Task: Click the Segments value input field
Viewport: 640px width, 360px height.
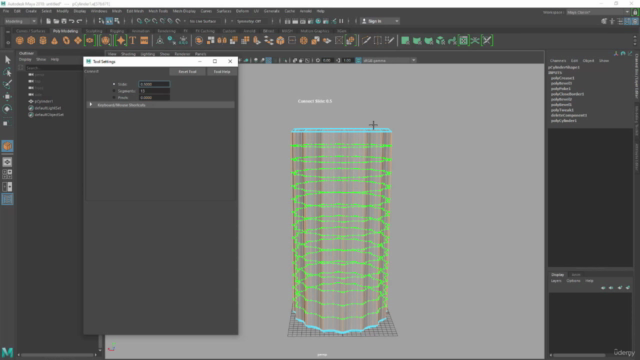Action: tap(154, 91)
